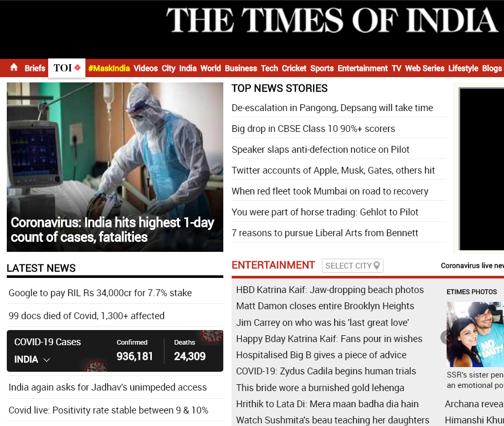
Task: Open the Latest News heading
Action: pos(41,268)
